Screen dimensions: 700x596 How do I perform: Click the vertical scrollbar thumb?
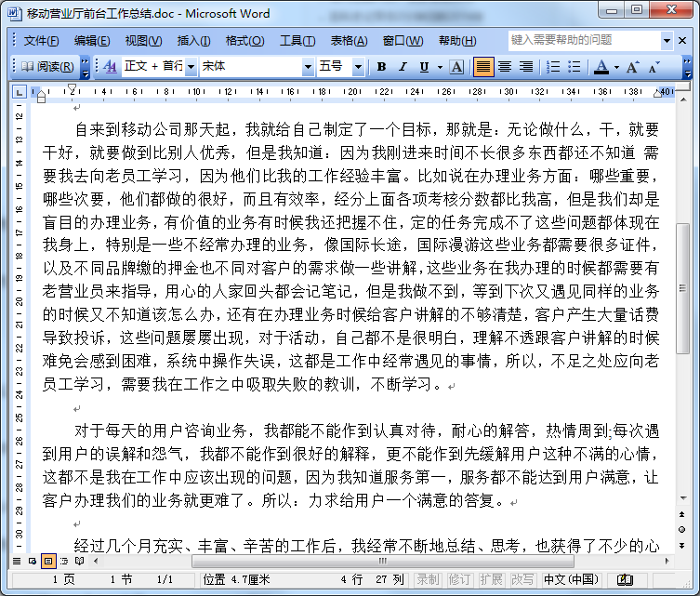682,288
